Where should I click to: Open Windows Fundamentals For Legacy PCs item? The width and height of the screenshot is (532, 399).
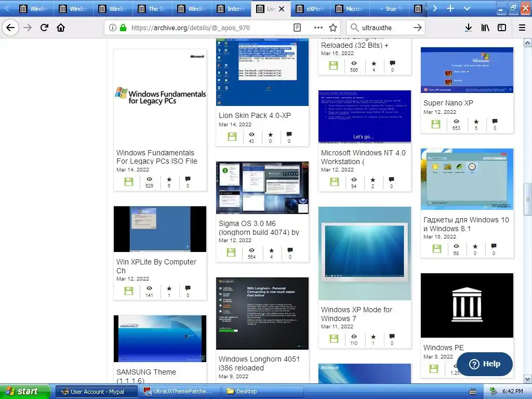pyautogui.click(x=157, y=157)
